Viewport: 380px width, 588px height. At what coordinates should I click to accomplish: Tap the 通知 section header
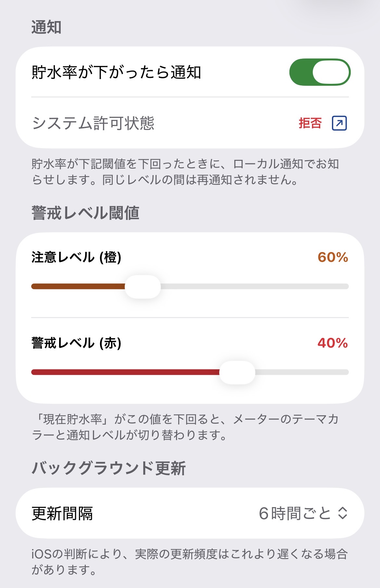point(46,27)
